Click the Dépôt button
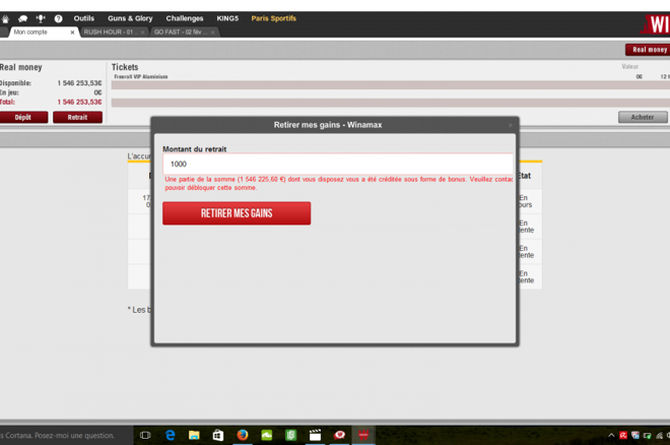The width and height of the screenshot is (670, 445). (24, 117)
